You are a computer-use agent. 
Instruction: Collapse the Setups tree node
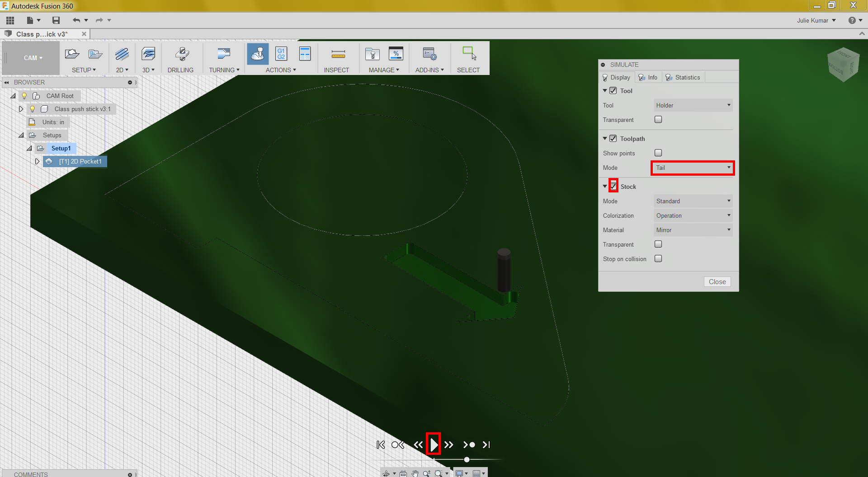tap(21, 135)
